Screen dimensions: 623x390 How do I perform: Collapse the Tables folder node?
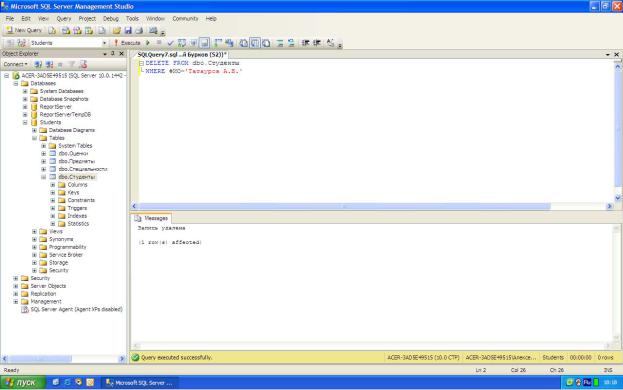pyautogui.click(x=34, y=138)
